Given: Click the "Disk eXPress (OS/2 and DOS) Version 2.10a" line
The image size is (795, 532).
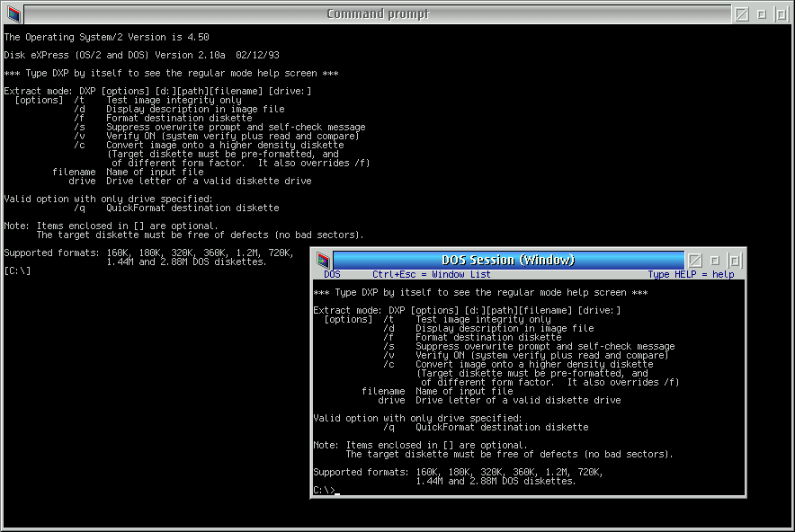Looking at the screenshot, I should coord(141,55).
